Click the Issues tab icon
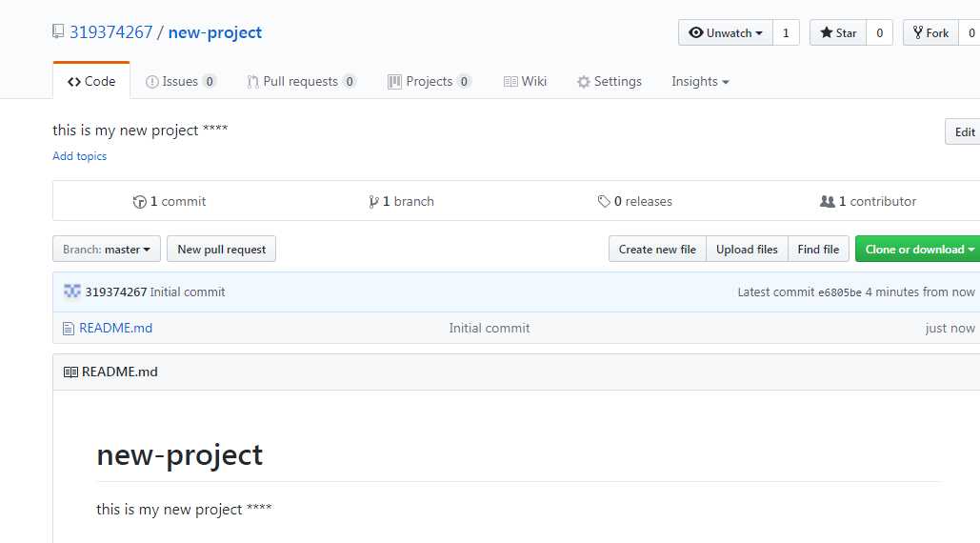The height and width of the screenshot is (543, 980). [x=151, y=82]
